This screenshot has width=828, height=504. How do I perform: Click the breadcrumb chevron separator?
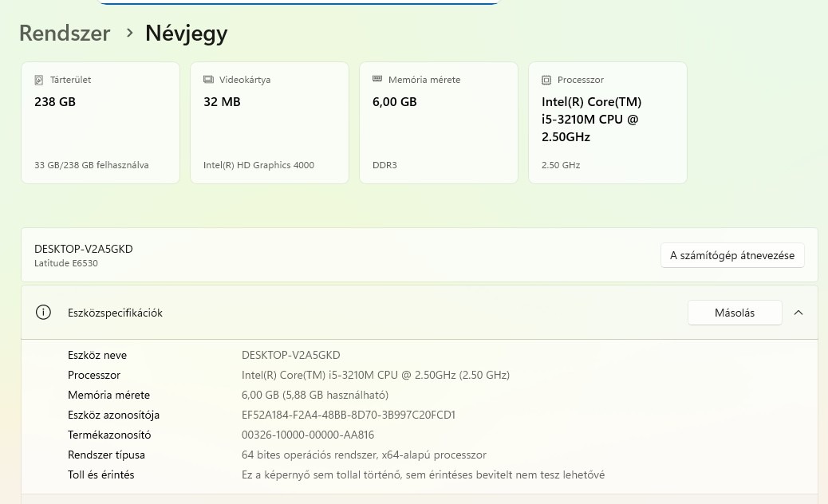coord(129,33)
